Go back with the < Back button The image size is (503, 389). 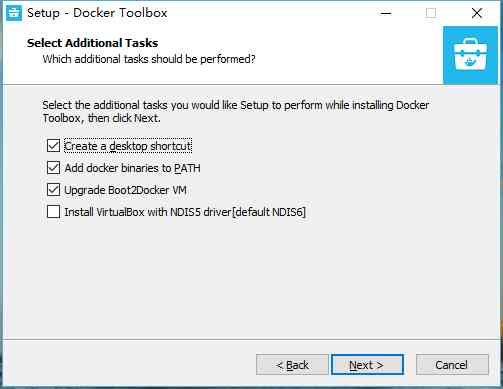(292, 365)
